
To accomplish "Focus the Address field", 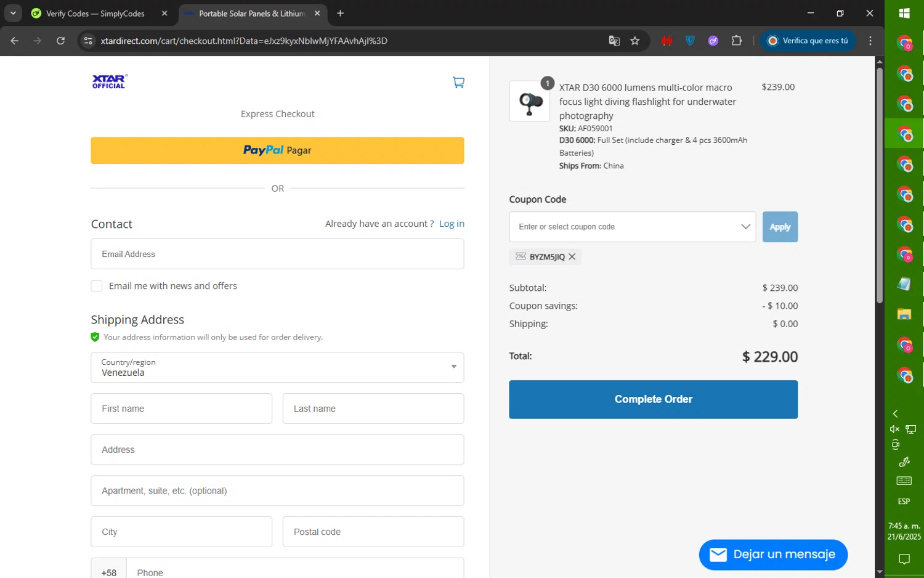I will pyautogui.click(x=277, y=450).
